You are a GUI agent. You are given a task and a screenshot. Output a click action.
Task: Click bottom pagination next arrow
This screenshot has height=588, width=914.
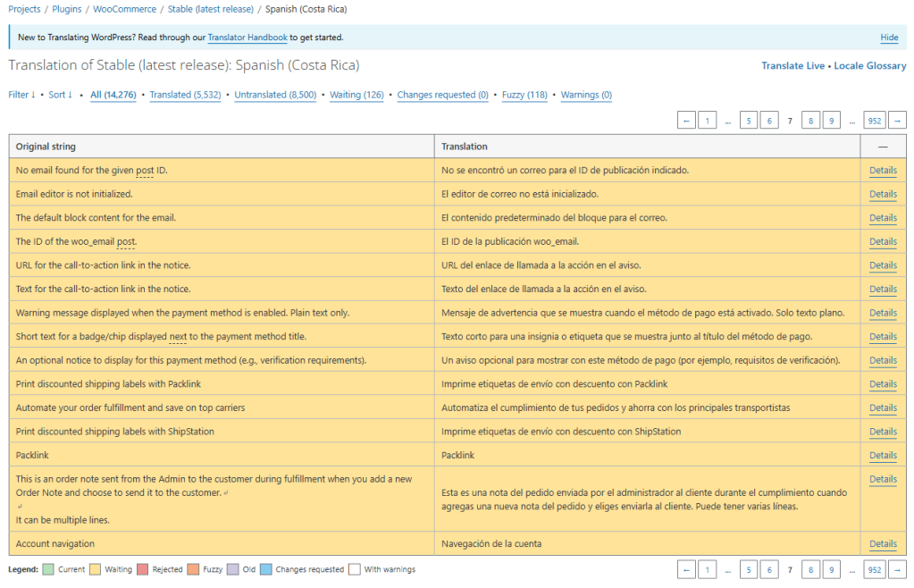coord(897,569)
